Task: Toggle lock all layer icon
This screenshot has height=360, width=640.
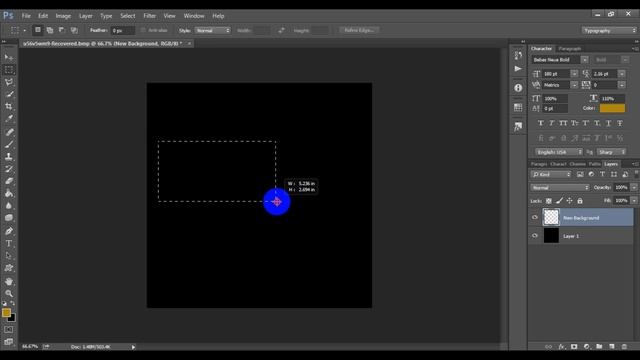Action: point(580,201)
